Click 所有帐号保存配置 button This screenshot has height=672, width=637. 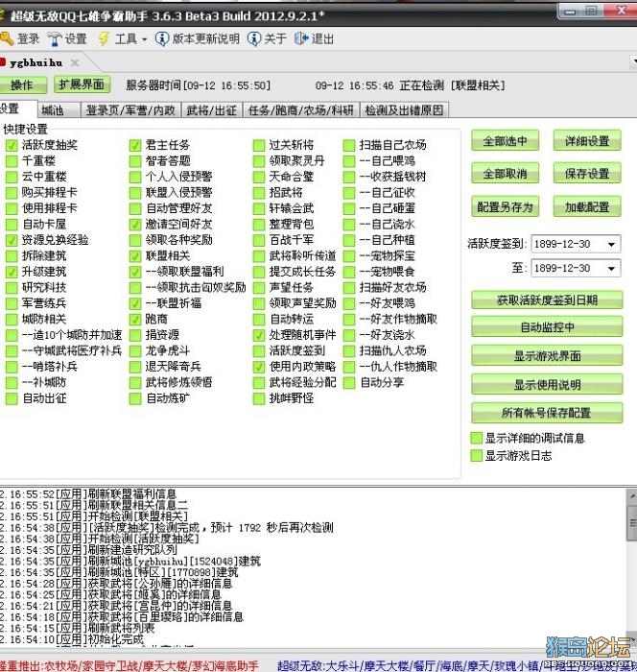547,413
